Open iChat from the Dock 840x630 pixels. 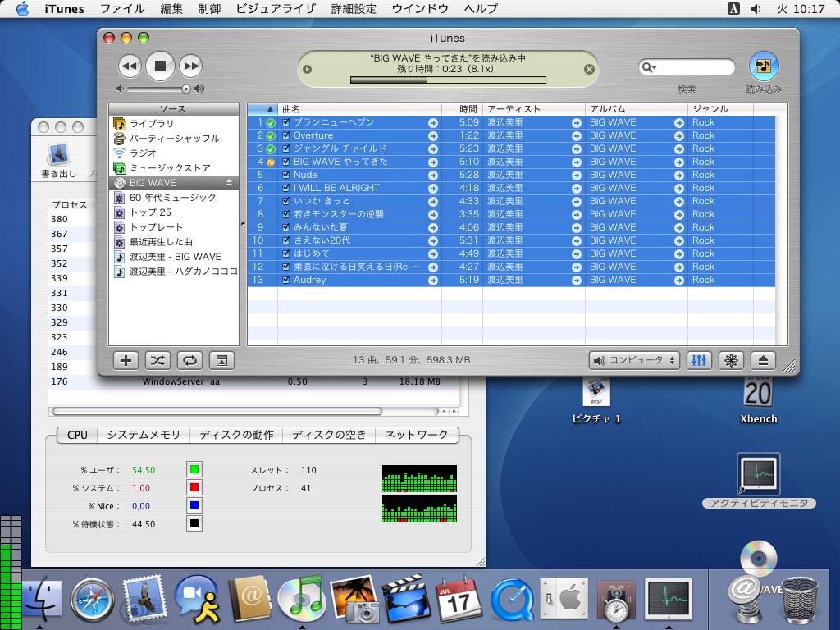(197, 599)
